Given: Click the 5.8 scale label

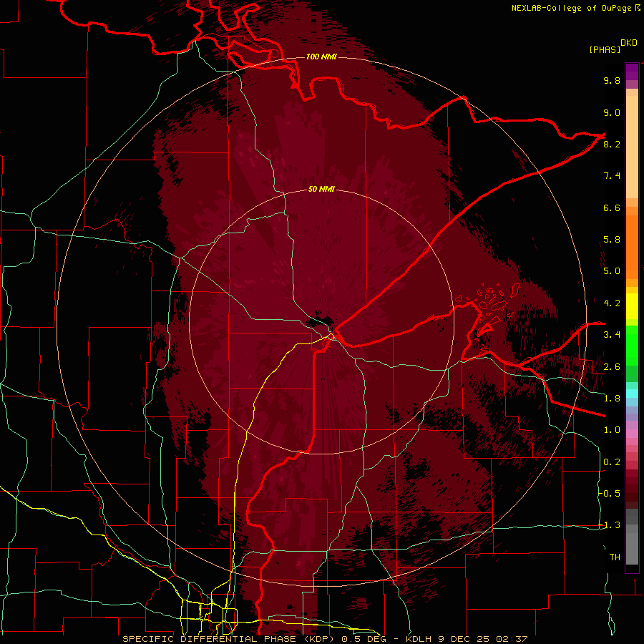Looking at the screenshot, I should tap(612, 240).
